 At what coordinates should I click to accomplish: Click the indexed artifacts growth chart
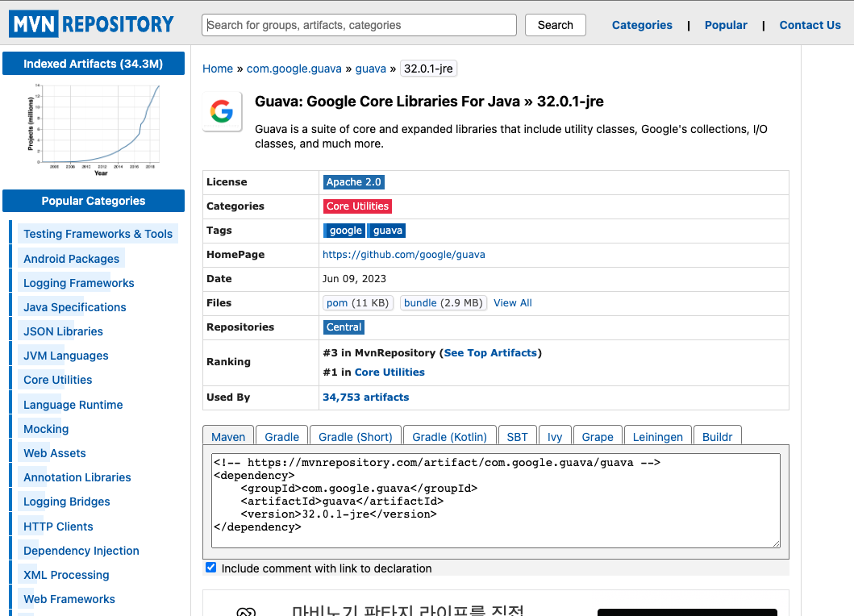pos(94,130)
